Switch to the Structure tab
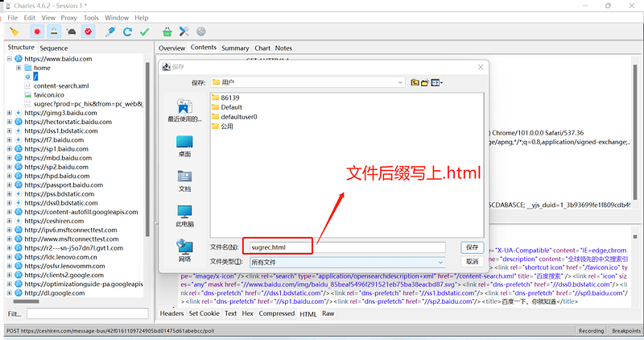This screenshot has height=340, width=644. [21, 48]
